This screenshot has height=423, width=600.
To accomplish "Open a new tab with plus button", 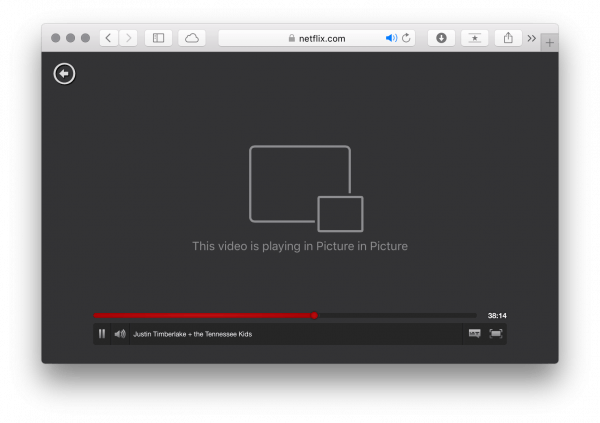I will point(549,42).
